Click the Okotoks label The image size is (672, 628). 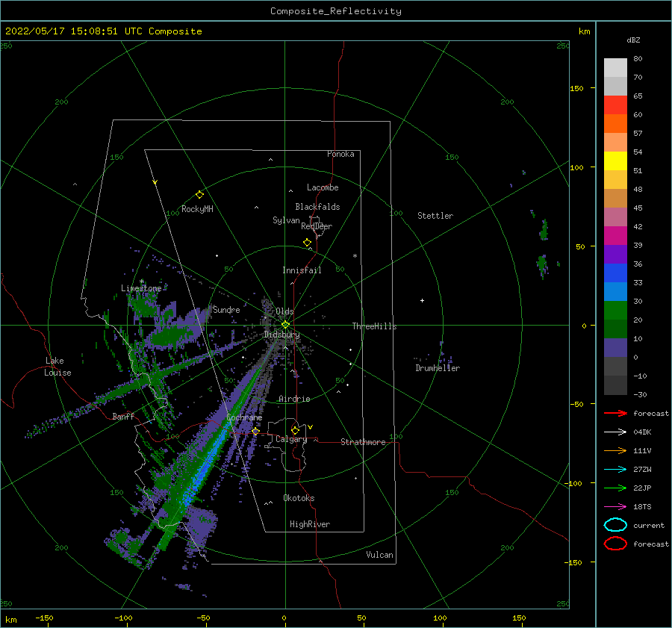pyautogui.click(x=299, y=498)
